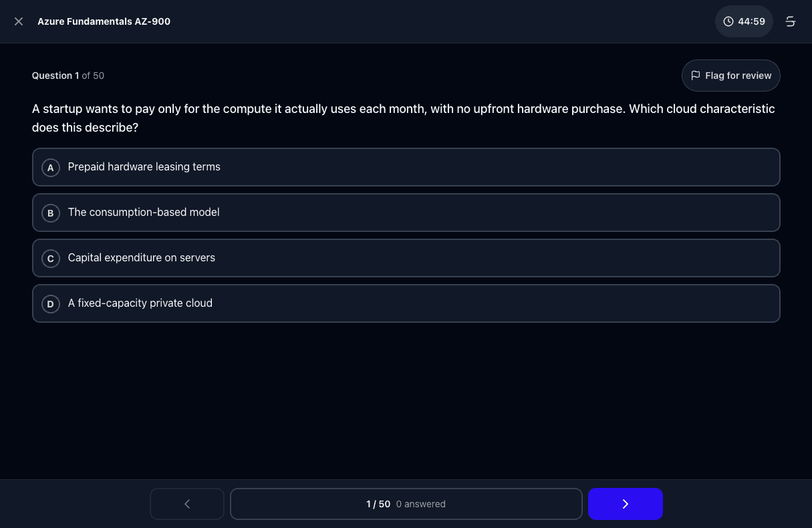This screenshot has width=812, height=528.
Task: Choose 'Prepaid hardware leasing terms' answer
Action: pos(406,167)
